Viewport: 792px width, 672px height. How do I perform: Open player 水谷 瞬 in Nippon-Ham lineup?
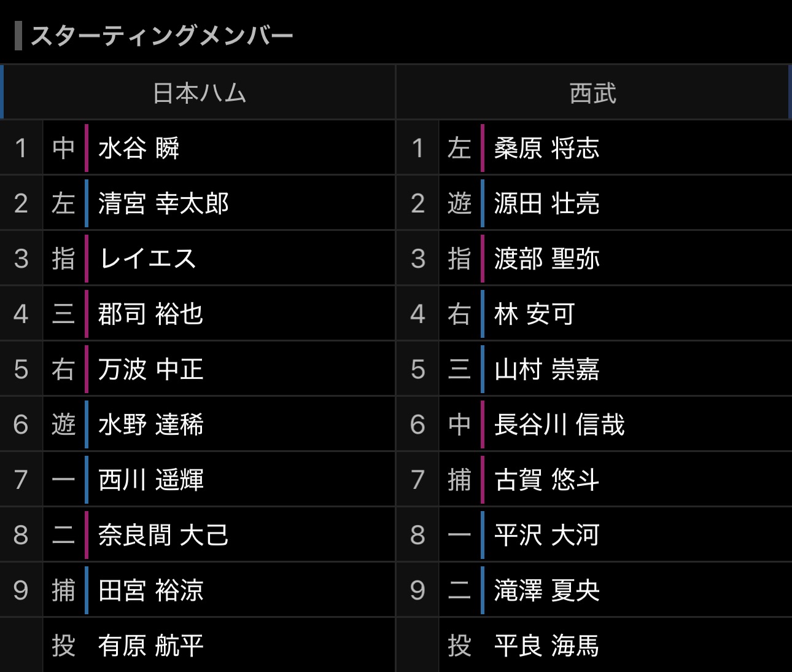(139, 148)
